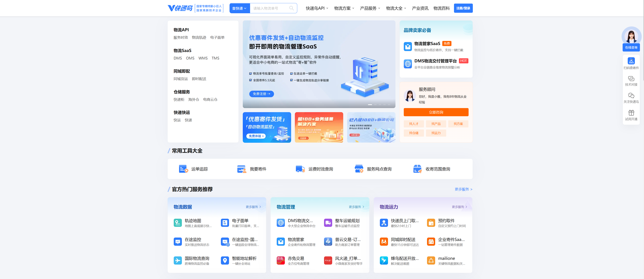
Task: Open the 超100+业务场景 promo thumbnail
Action: 319,127
